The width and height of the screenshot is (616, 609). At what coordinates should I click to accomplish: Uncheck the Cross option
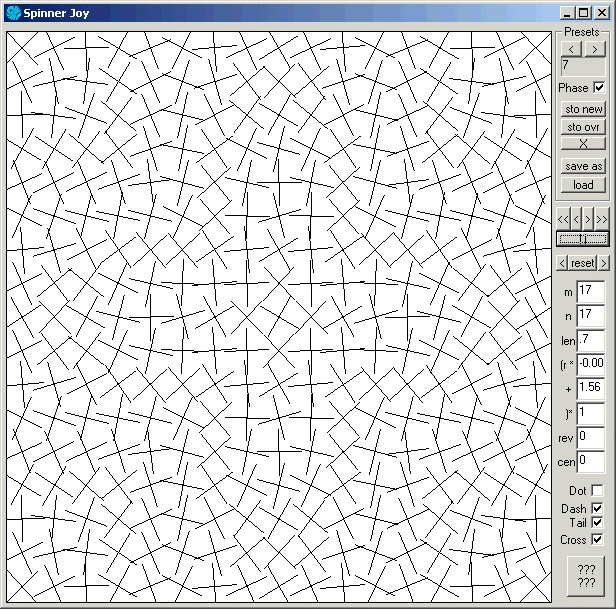pos(597,540)
